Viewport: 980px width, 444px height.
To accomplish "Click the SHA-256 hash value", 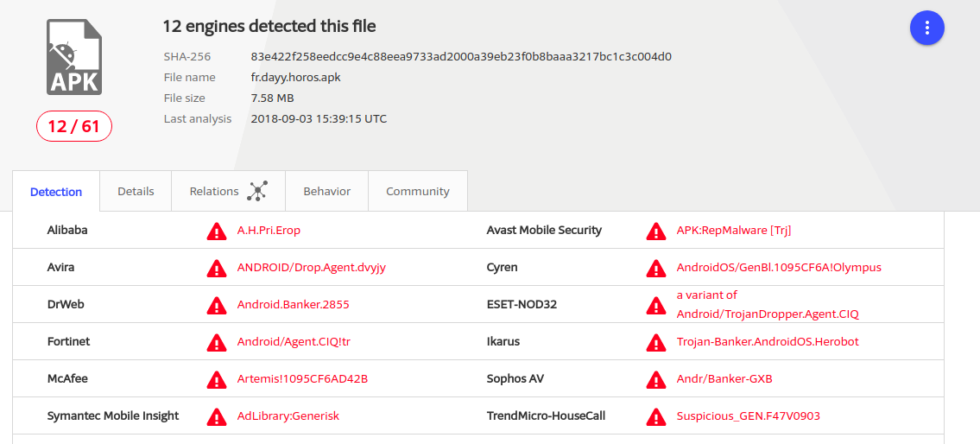I will 461,57.
